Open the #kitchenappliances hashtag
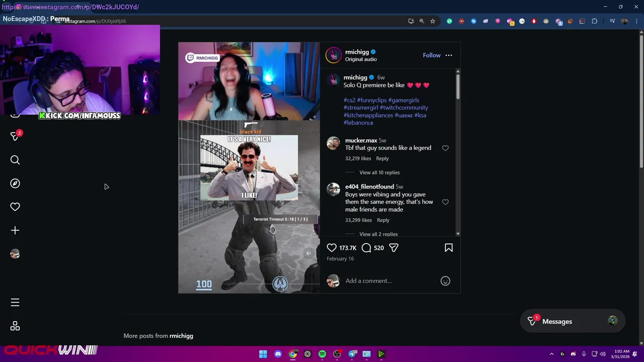 368,115
